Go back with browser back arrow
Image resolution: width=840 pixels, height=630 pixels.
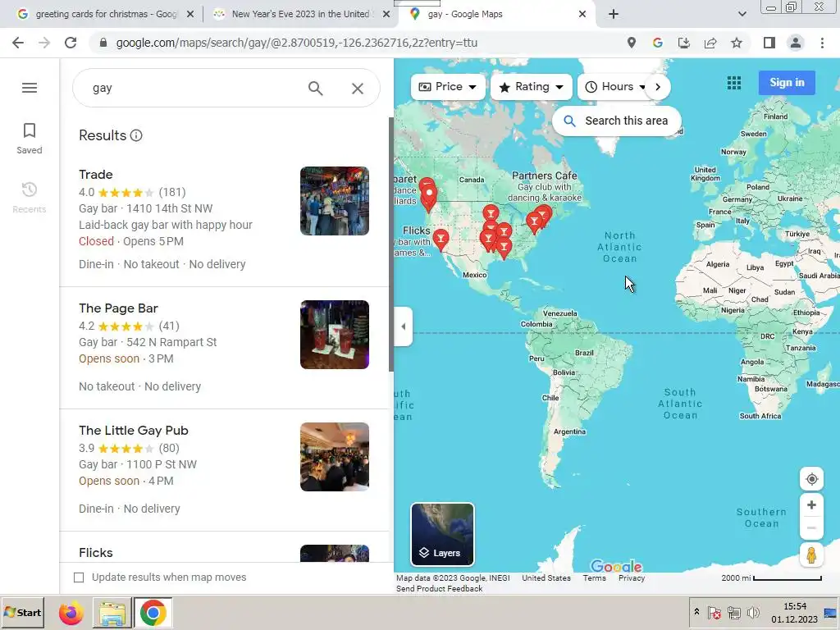tap(18, 43)
